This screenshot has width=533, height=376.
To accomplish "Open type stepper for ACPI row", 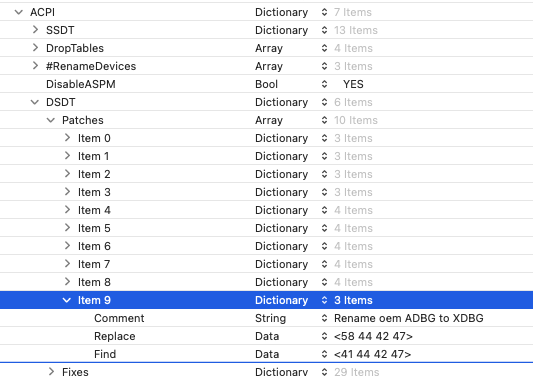I will pyautogui.click(x=324, y=12).
